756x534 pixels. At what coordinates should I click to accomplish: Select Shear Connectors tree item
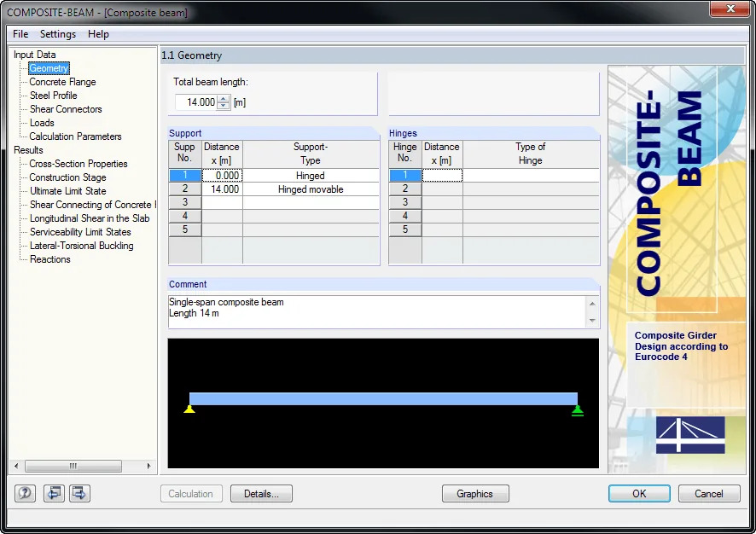(66, 109)
